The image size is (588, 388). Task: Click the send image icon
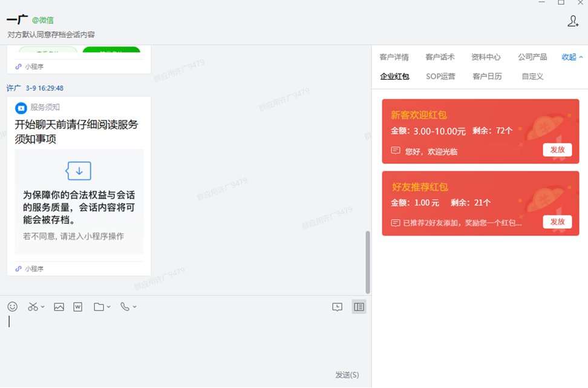point(59,307)
